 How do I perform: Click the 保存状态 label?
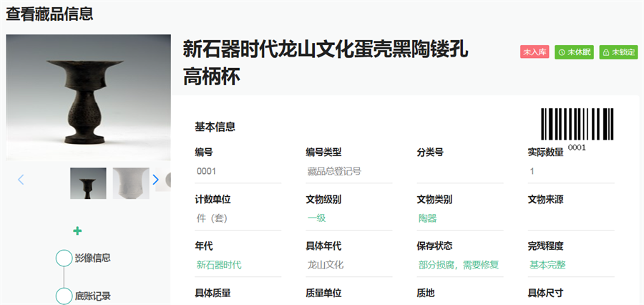pos(434,246)
